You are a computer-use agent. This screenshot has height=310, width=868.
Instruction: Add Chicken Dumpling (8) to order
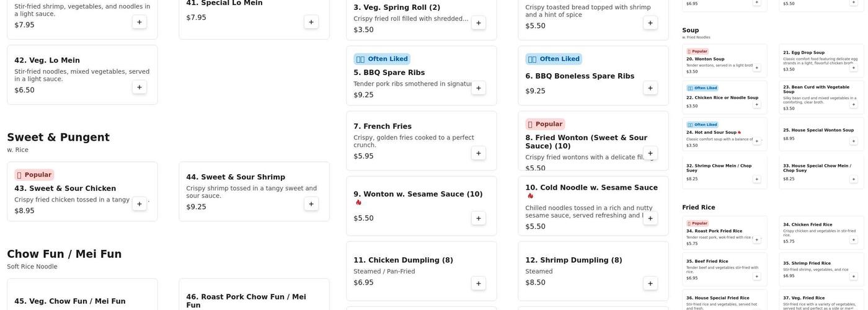click(478, 283)
